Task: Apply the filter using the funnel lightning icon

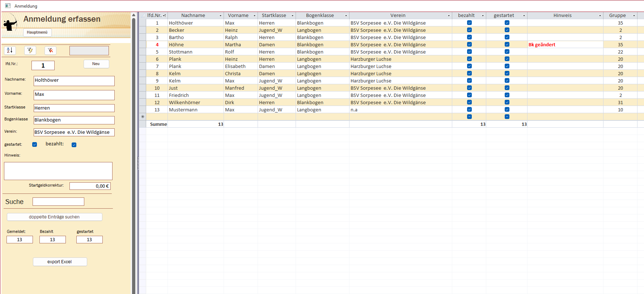Action: [30, 50]
